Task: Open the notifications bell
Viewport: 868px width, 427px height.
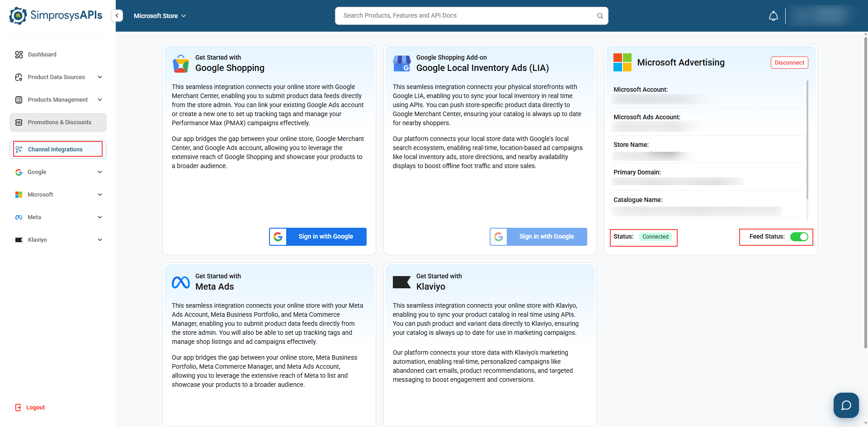Action: pos(774,16)
